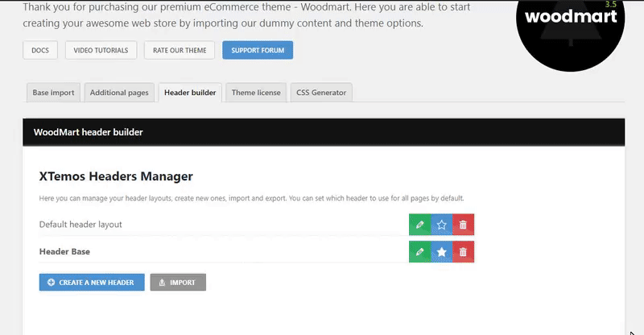644x335 pixels.
Task: Click the IMPORT button
Action: pos(178,283)
